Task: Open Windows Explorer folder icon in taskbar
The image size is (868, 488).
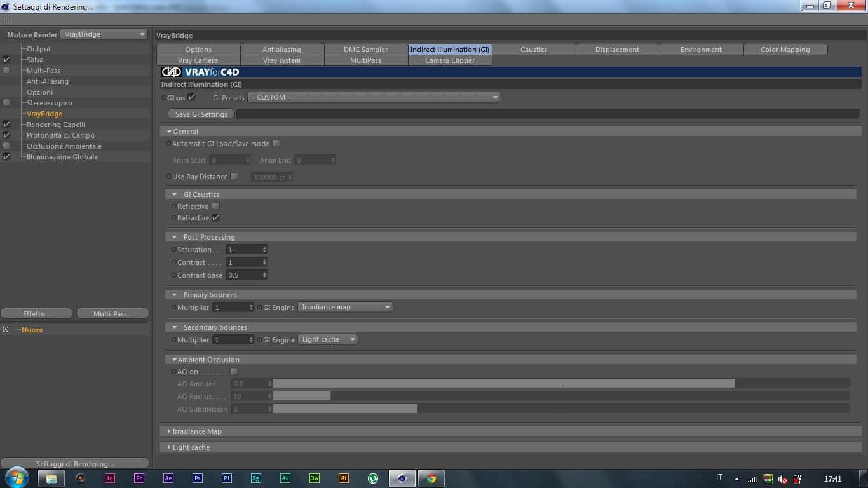Action: click(51, 478)
